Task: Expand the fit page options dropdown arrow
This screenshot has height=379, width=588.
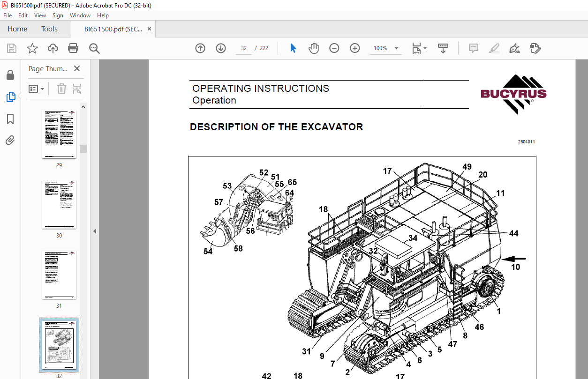Action: pyautogui.click(x=425, y=48)
